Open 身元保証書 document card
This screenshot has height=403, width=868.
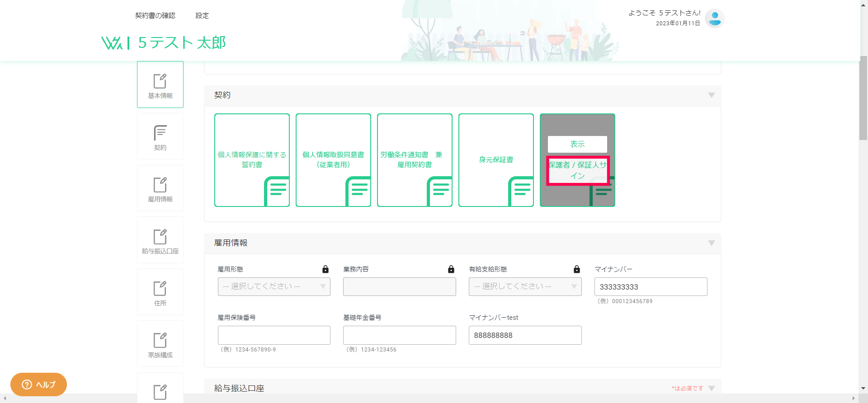pos(496,160)
